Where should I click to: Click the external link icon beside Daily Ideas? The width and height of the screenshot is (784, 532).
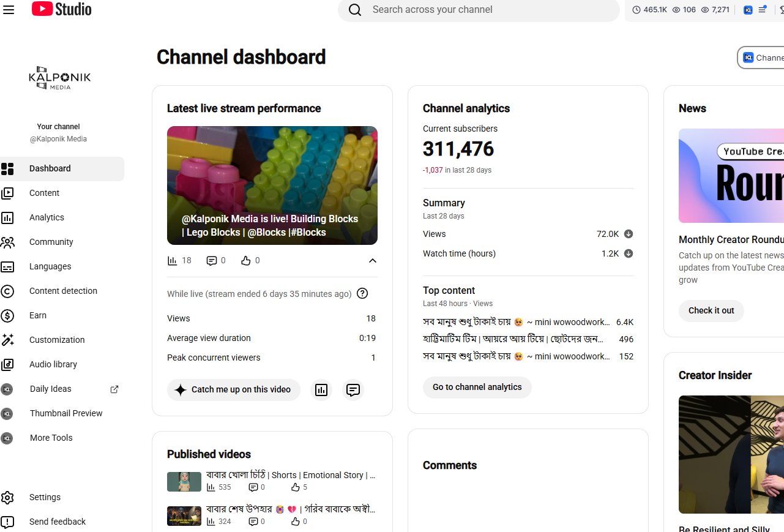click(x=114, y=389)
